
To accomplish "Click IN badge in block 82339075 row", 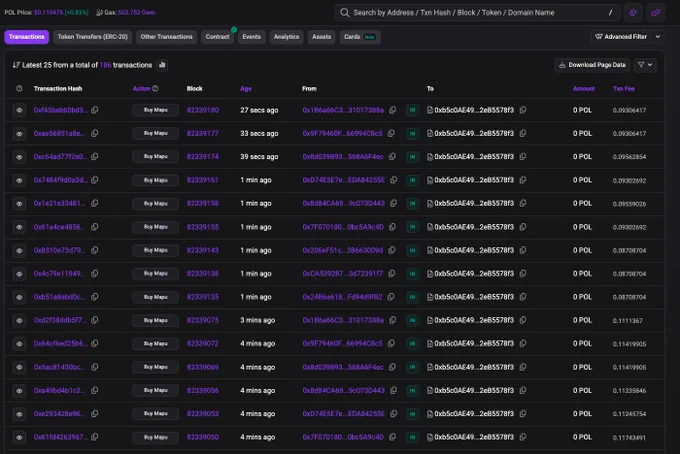I will coord(412,320).
